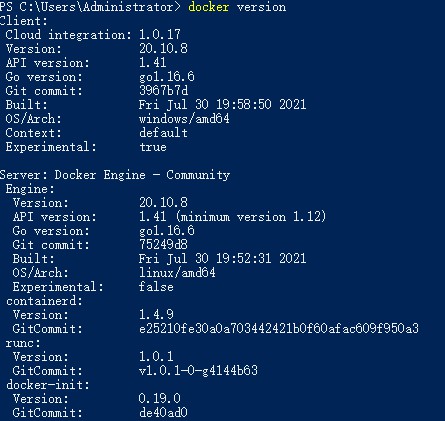
Task: Click the docker-init Version value 0.19.0
Action: [x=160, y=398]
